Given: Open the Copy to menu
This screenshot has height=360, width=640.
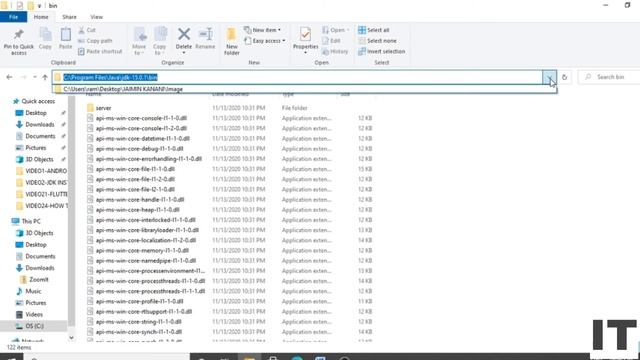Looking at the screenshot, I should pyautogui.click(x=160, y=41).
